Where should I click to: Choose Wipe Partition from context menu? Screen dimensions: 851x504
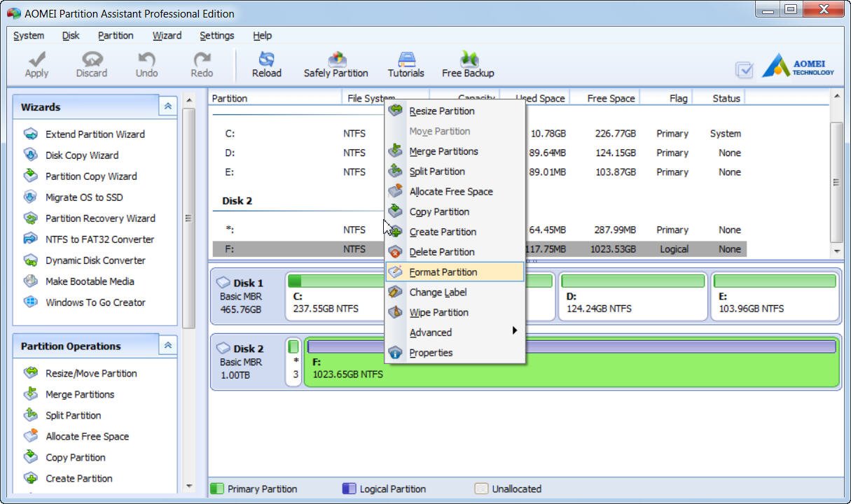455,313
